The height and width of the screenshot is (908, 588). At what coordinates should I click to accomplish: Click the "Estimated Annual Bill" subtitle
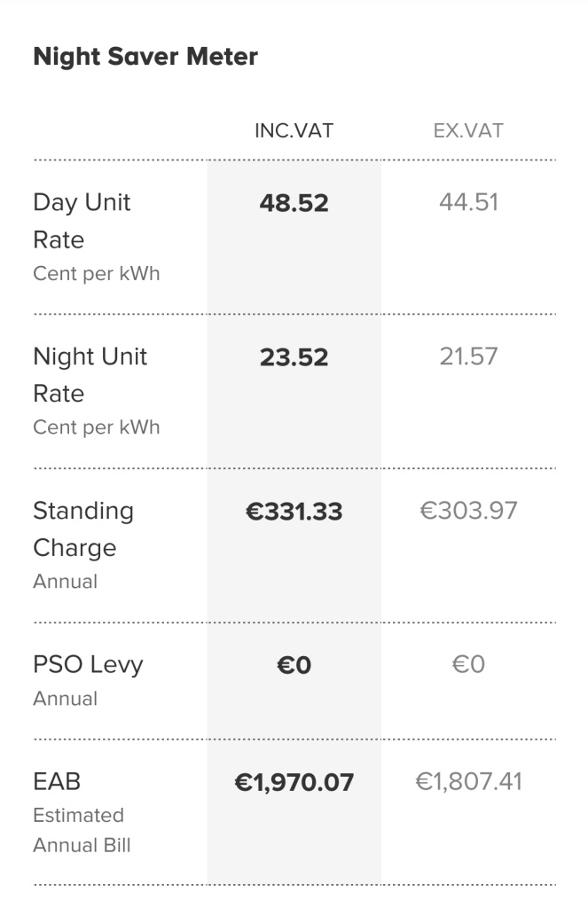pos(82,830)
